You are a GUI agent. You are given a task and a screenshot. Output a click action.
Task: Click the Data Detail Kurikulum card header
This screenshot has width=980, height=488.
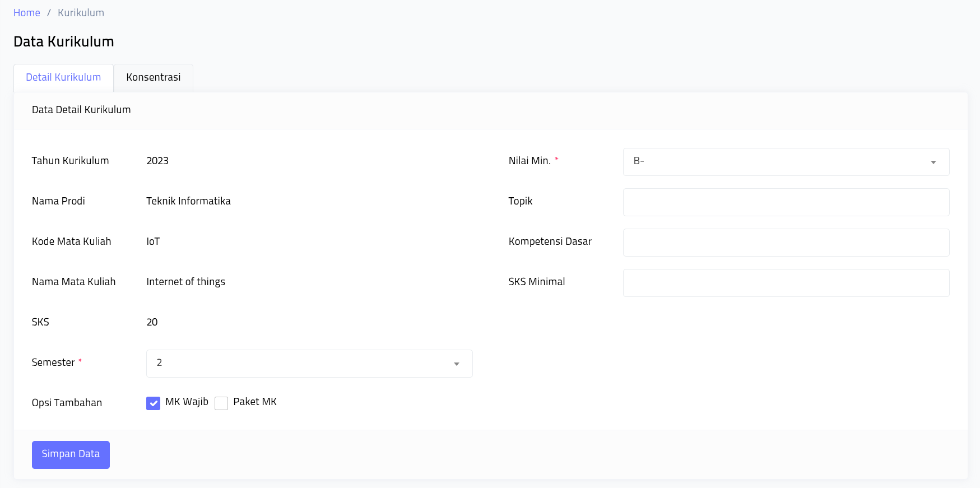(x=81, y=110)
